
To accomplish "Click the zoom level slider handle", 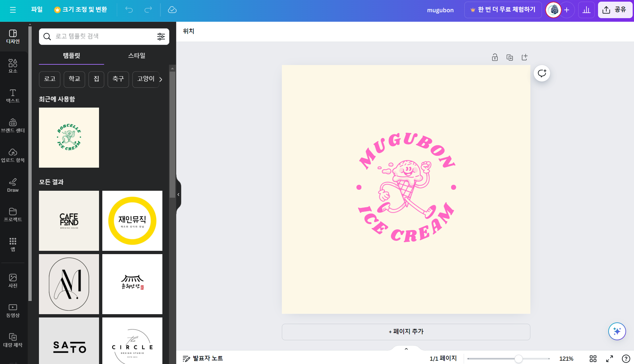I will 518,359.
